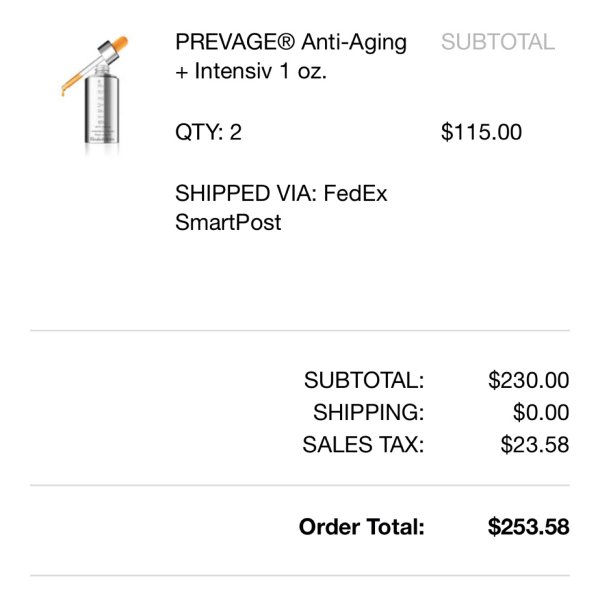This screenshot has width=600, height=600.
Task: Tap the gray SUBTOTAL column header
Action: point(498,42)
